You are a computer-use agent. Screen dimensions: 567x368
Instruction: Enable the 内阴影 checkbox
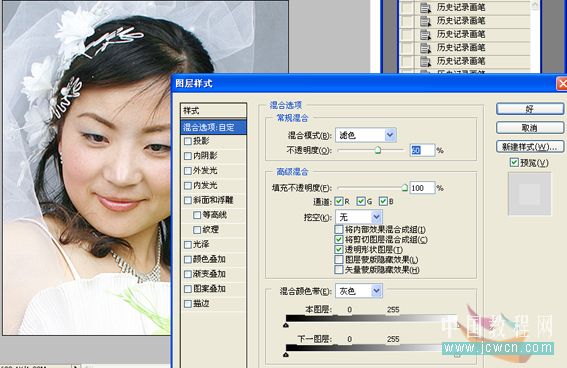click(x=188, y=156)
